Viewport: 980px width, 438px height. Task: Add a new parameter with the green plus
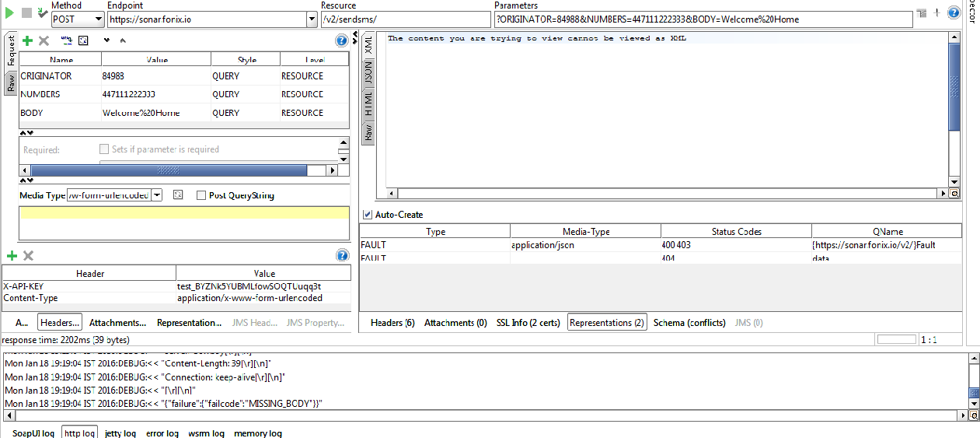[27, 40]
